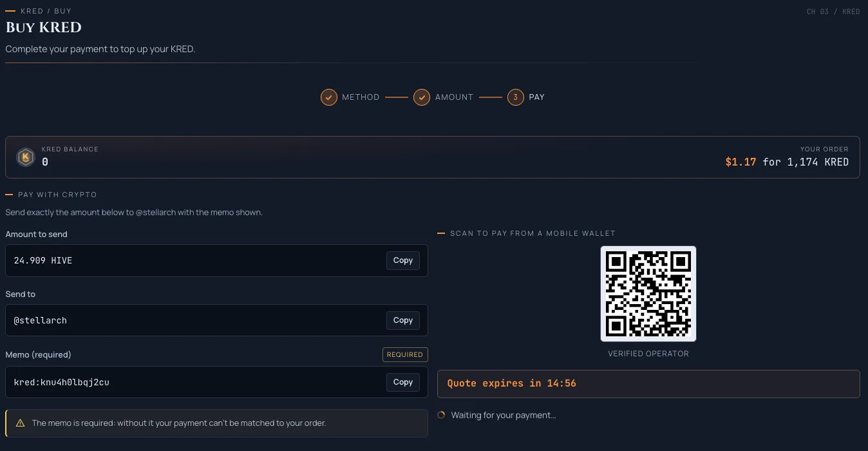Click the Waiting for your payment text
The height and width of the screenshot is (451, 868).
[504, 415]
